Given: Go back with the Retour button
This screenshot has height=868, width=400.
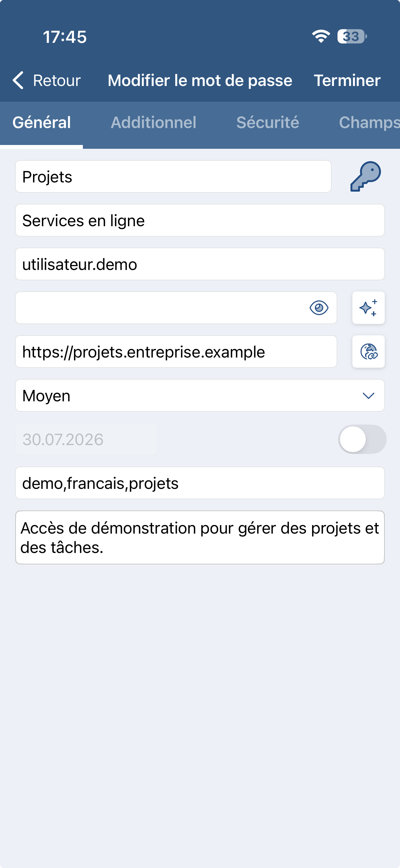Looking at the screenshot, I should pos(47,80).
